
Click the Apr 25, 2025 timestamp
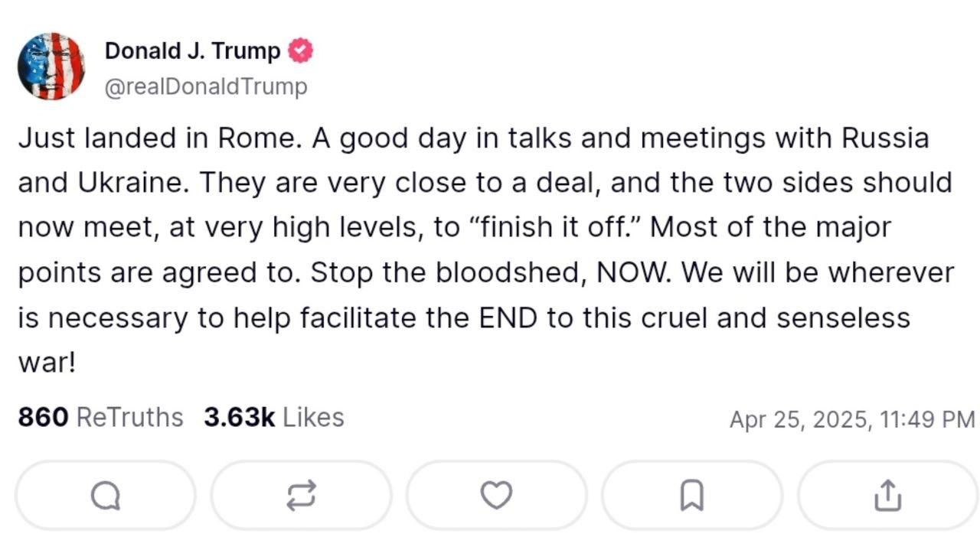[x=851, y=419]
